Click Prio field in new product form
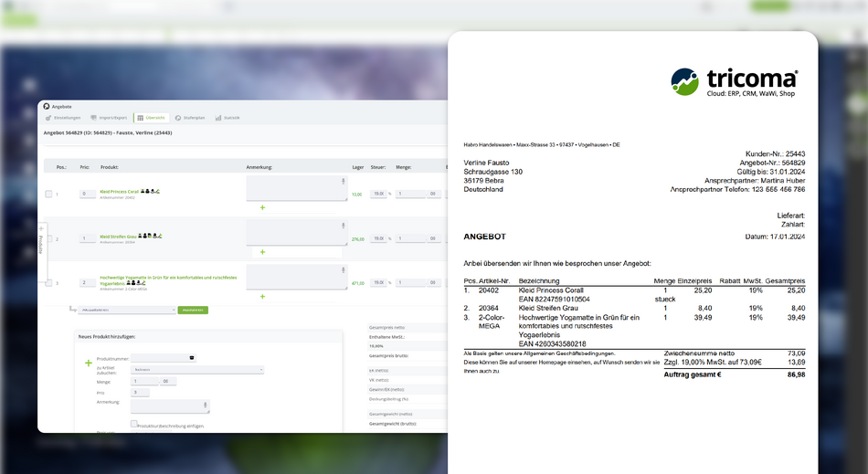 point(140,392)
